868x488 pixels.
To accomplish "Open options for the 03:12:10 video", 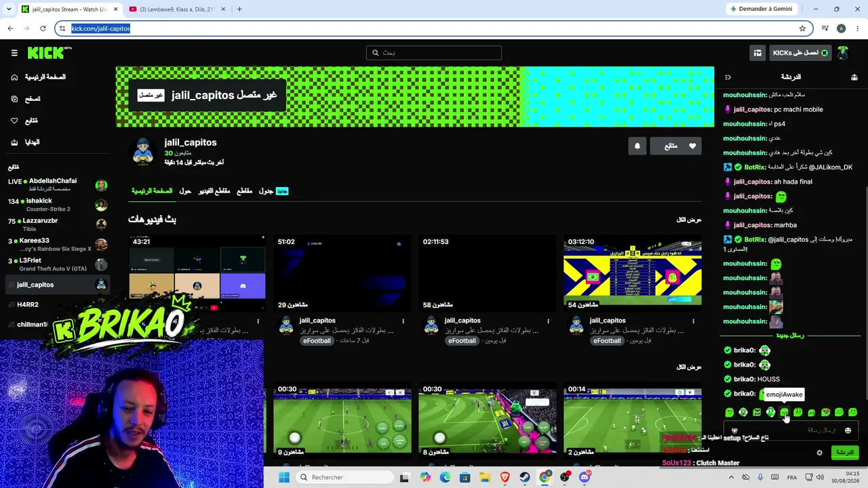I will click(694, 321).
